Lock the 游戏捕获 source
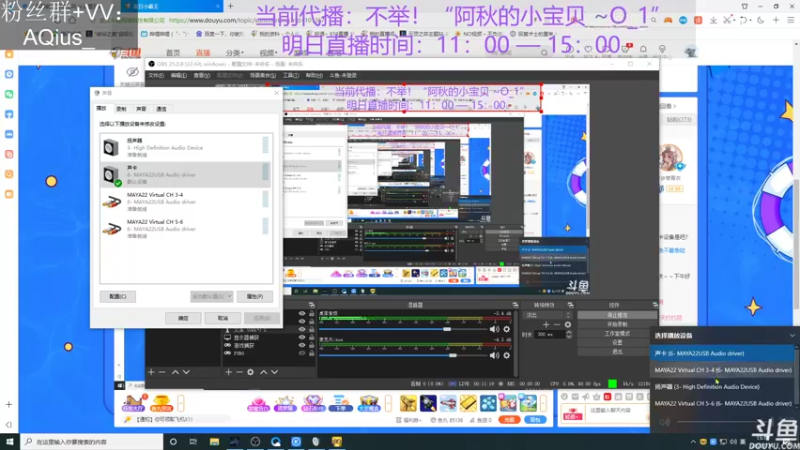 point(311,345)
